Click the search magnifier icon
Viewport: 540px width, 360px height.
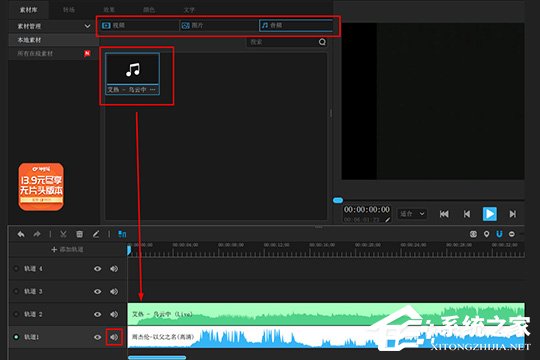pyautogui.click(x=322, y=42)
